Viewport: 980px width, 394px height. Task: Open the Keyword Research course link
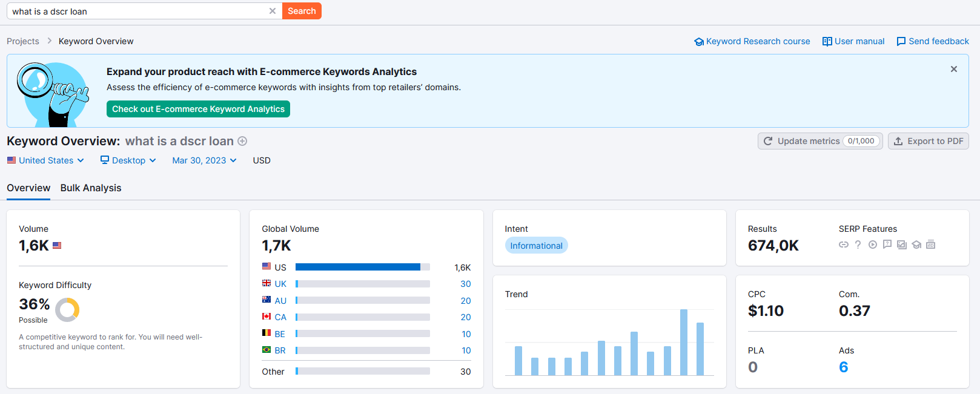click(752, 41)
